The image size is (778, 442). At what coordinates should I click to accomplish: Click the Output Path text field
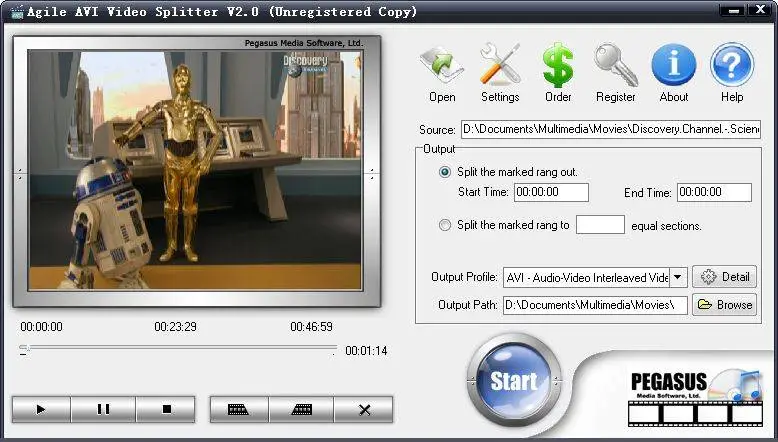tap(595, 305)
